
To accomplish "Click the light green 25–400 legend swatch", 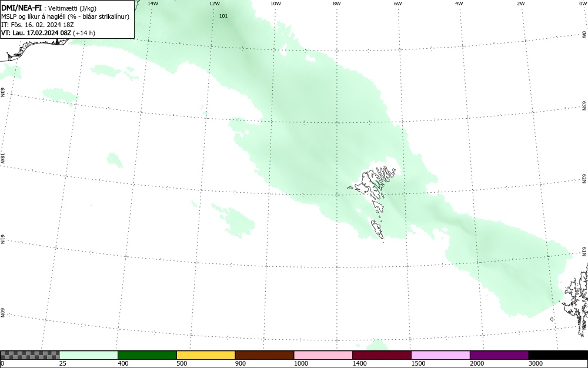I will pos(89,355).
